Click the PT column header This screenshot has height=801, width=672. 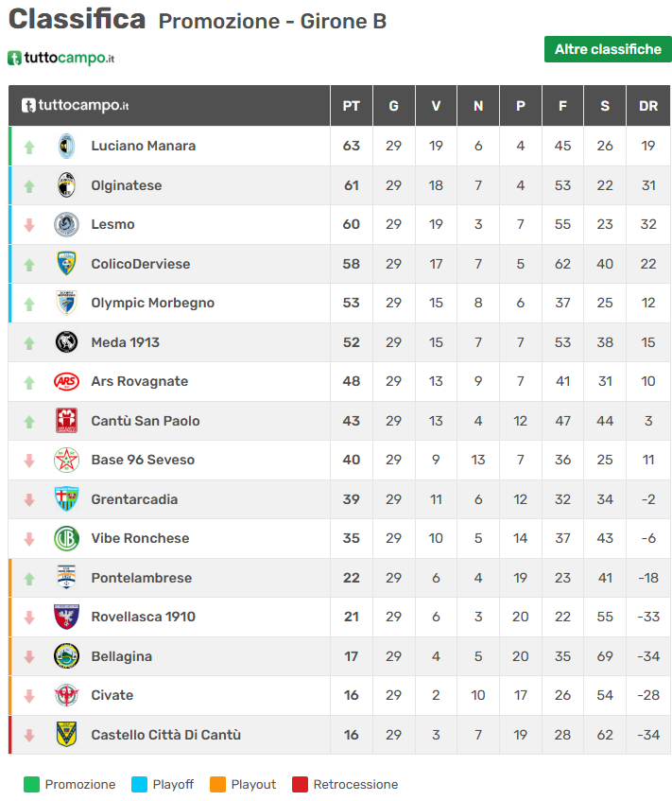coord(351,106)
